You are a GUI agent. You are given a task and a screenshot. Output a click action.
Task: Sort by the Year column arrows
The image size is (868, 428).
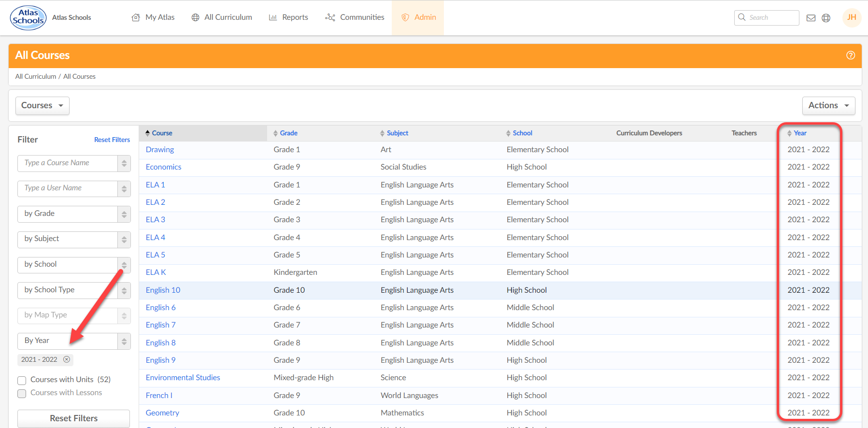(x=789, y=133)
